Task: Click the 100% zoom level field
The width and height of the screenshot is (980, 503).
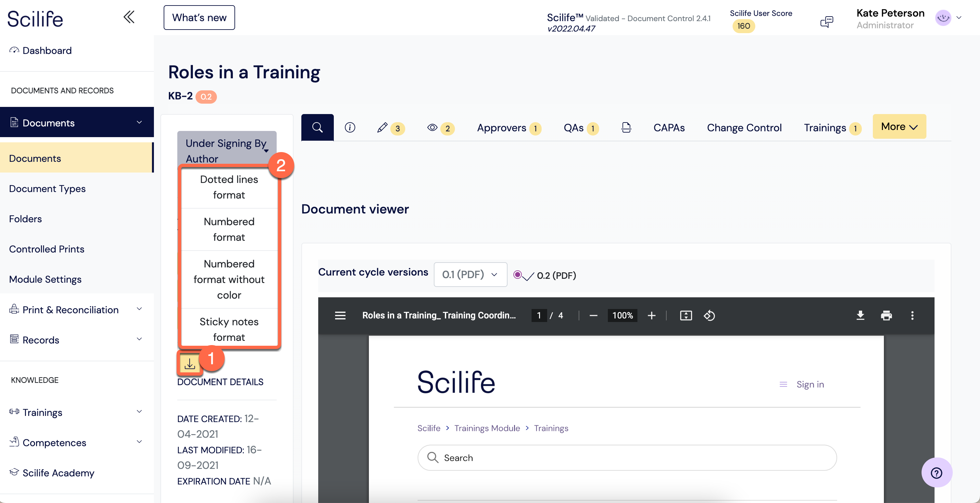Action: click(622, 315)
